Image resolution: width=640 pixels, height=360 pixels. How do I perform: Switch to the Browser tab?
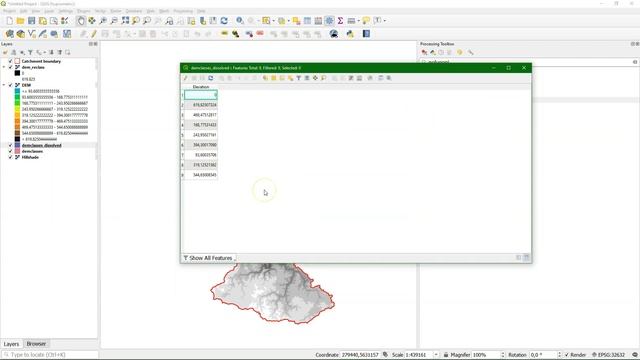36,344
